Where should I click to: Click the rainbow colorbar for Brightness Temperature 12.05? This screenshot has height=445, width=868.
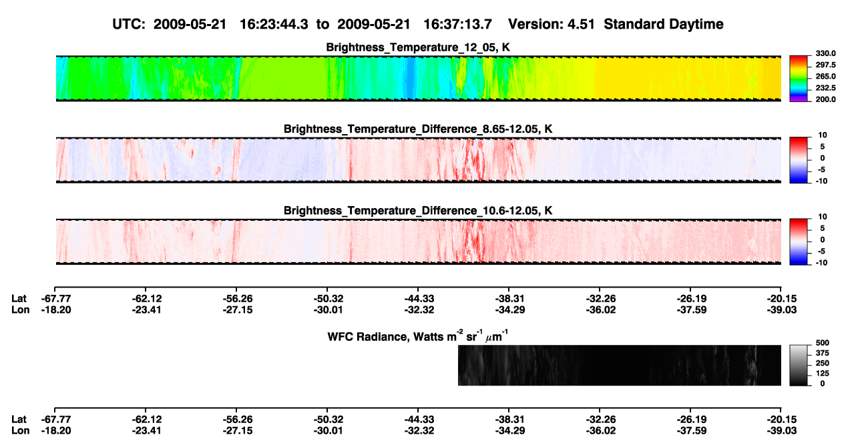[x=799, y=79]
